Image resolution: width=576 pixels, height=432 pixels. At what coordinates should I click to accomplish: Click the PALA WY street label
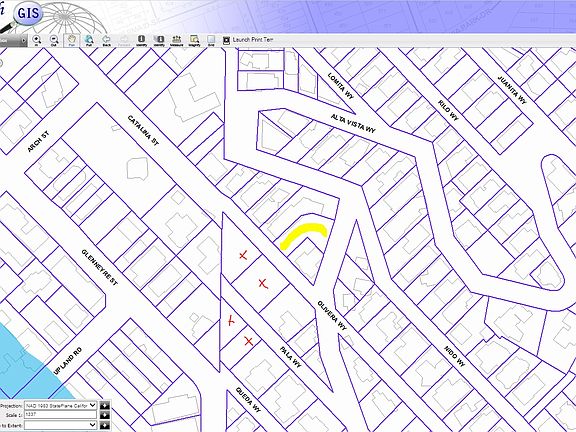(291, 357)
